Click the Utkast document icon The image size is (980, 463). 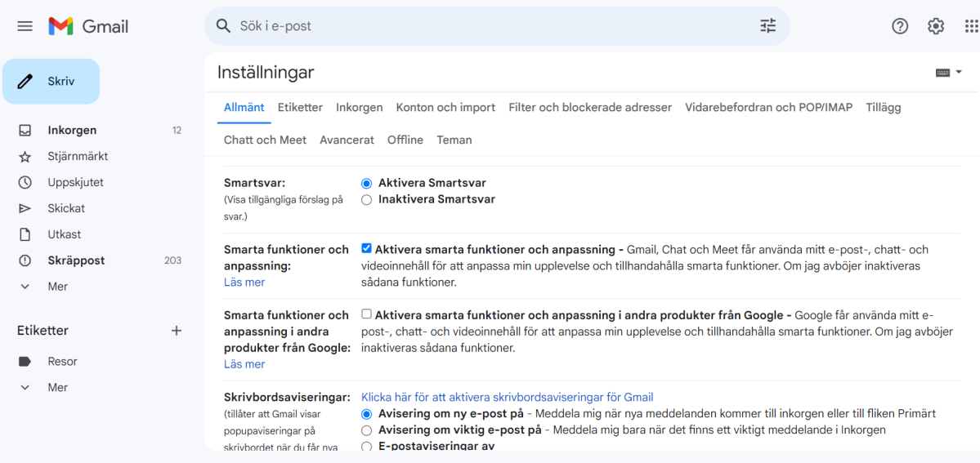click(x=25, y=234)
